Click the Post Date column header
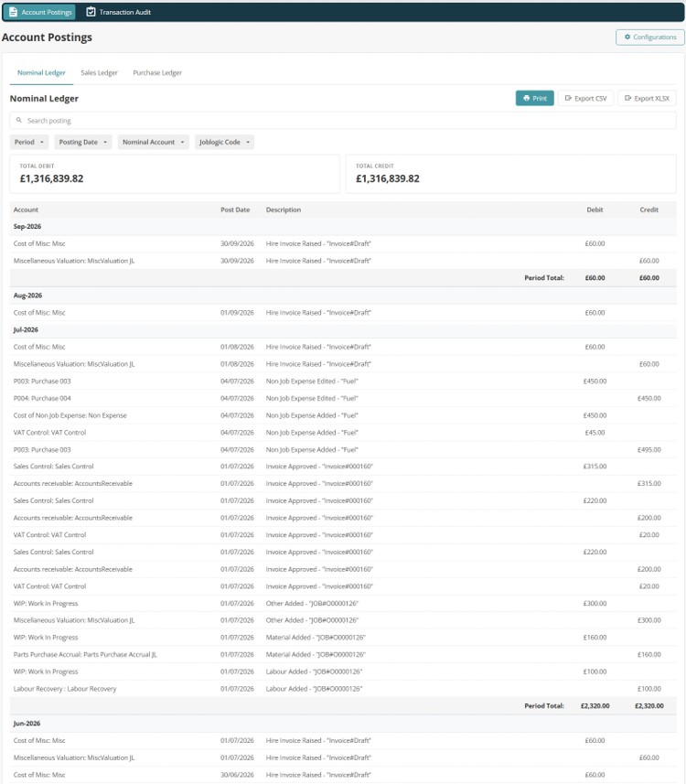The image size is (686, 784). (x=235, y=210)
